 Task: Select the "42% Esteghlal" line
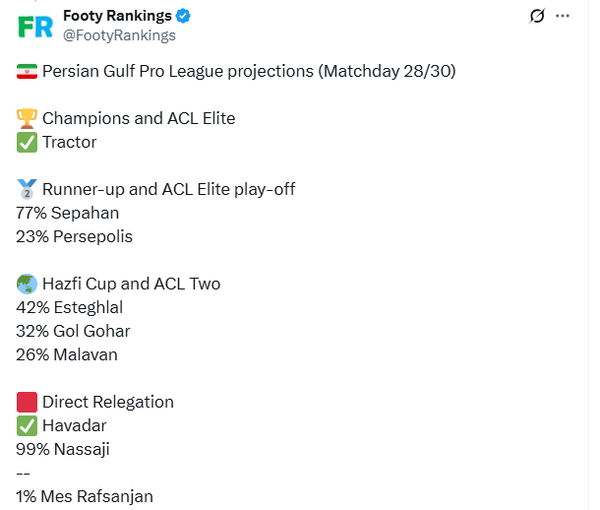point(69,308)
